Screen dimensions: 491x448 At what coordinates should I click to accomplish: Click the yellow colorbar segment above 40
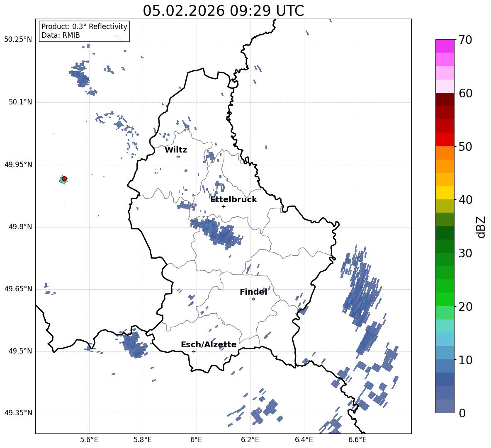pos(445,193)
